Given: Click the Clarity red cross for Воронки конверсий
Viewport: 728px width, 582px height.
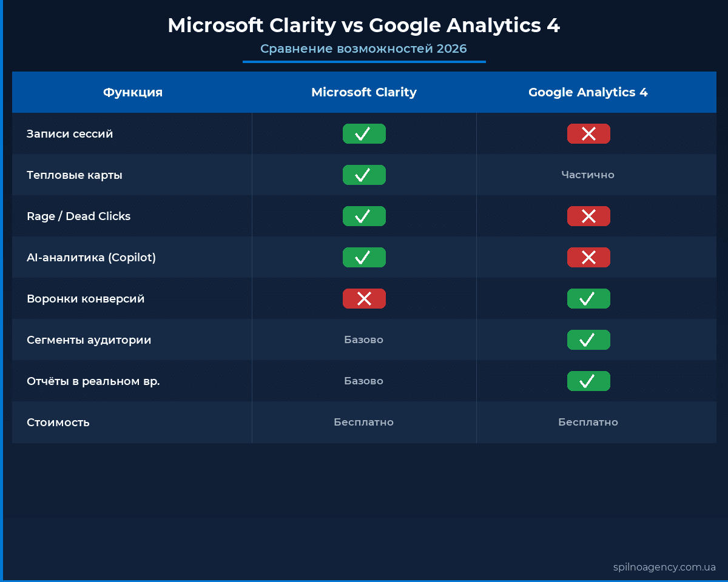Looking at the screenshot, I should (364, 299).
